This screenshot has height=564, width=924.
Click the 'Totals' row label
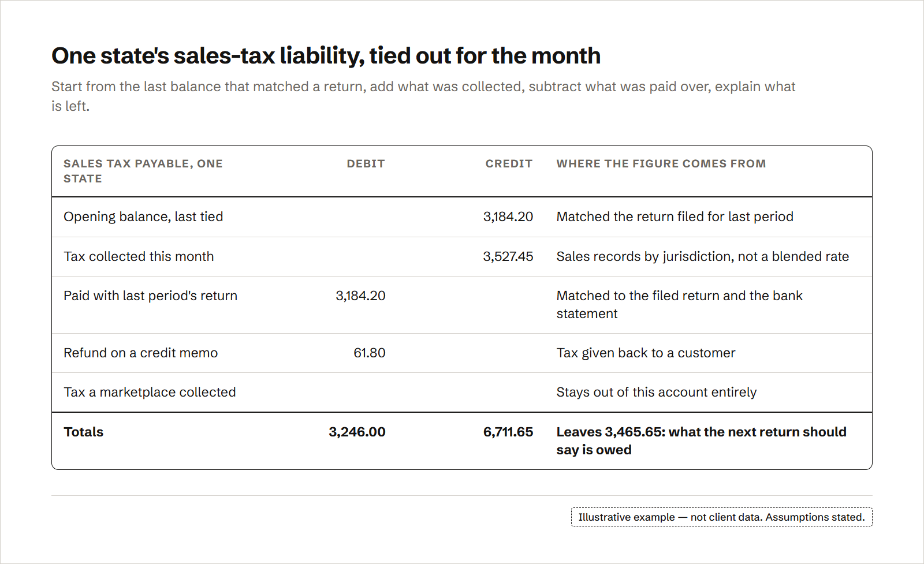84,432
